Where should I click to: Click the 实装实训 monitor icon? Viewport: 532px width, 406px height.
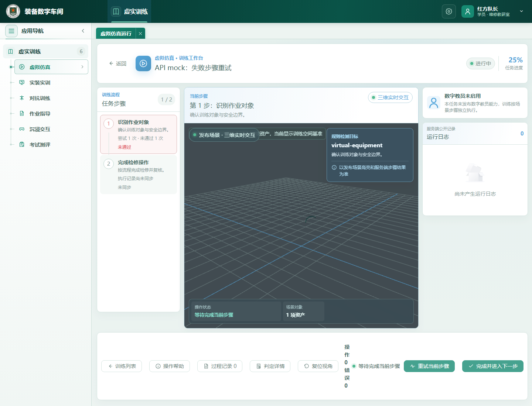pos(22,82)
